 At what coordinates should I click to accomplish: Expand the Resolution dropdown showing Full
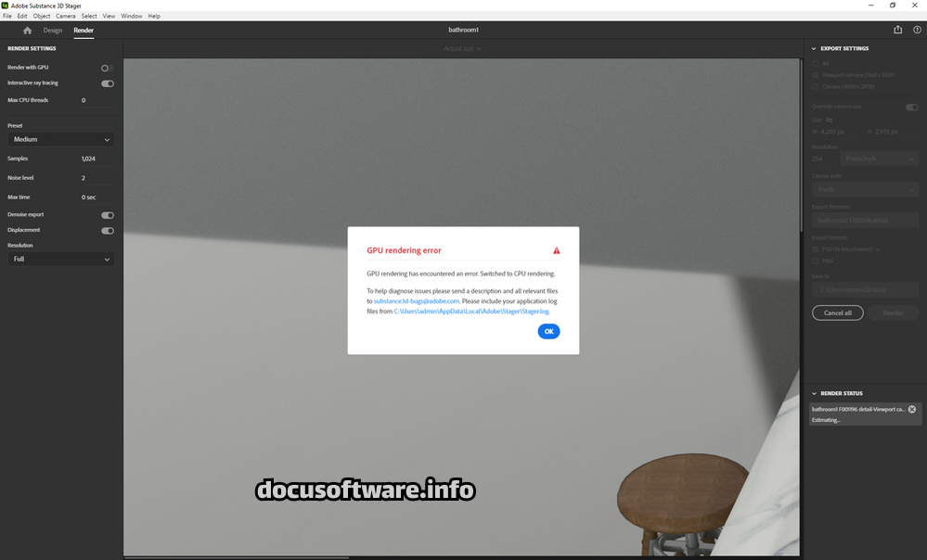(61, 260)
